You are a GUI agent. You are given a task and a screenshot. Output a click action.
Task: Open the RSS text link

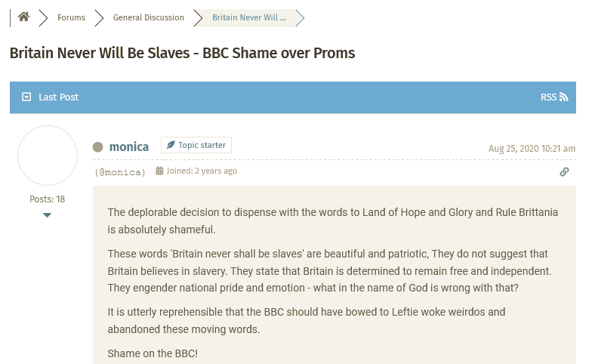click(x=548, y=97)
